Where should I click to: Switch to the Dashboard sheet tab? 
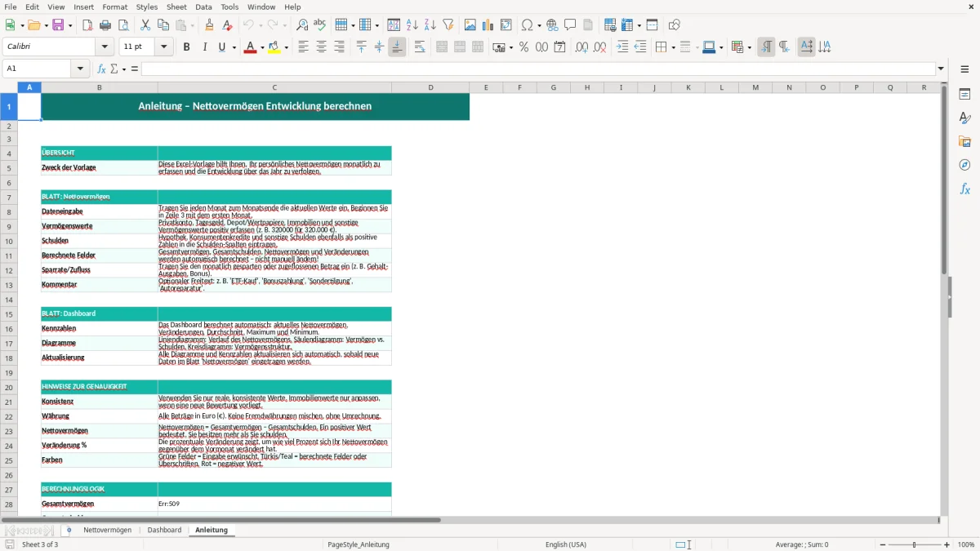pyautogui.click(x=164, y=530)
